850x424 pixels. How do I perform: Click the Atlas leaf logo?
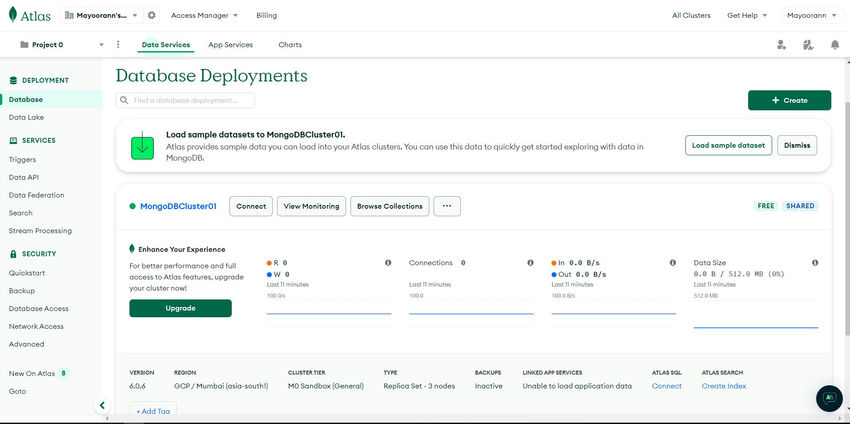click(x=13, y=15)
